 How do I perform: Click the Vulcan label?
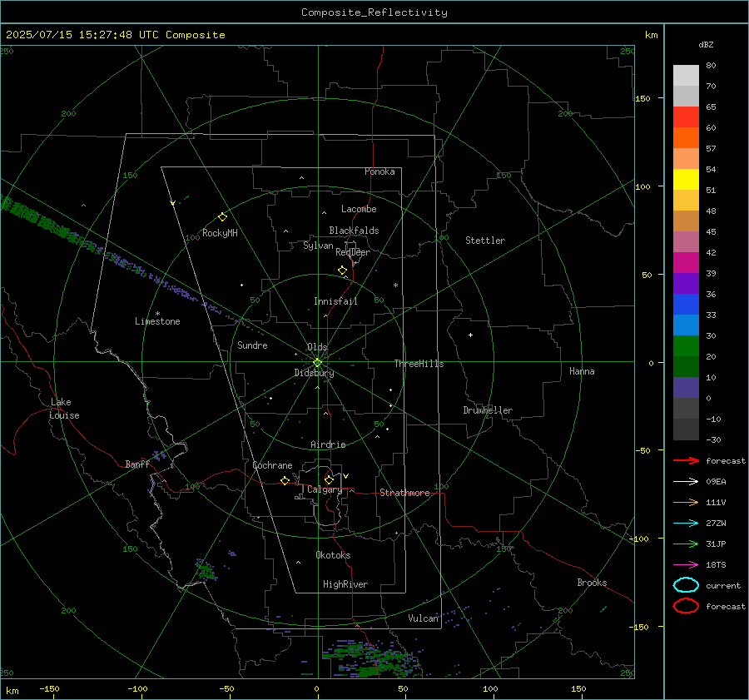pos(424,618)
